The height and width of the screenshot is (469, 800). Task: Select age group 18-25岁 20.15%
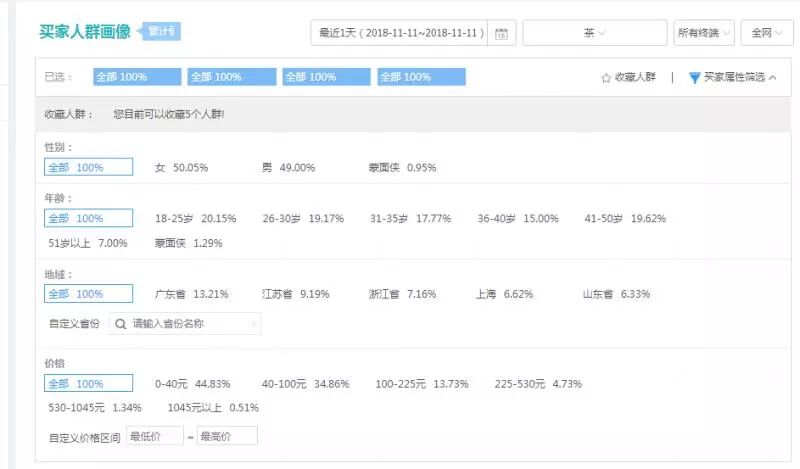(196, 218)
